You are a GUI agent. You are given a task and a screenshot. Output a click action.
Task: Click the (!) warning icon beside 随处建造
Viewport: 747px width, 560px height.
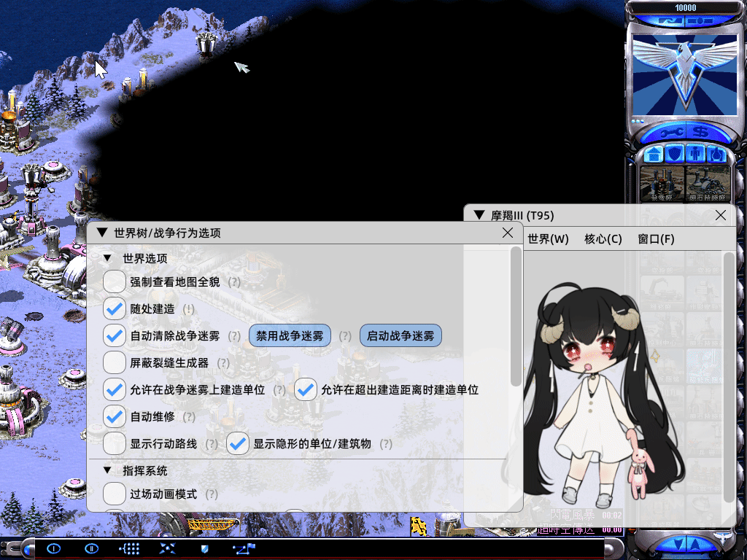click(189, 309)
